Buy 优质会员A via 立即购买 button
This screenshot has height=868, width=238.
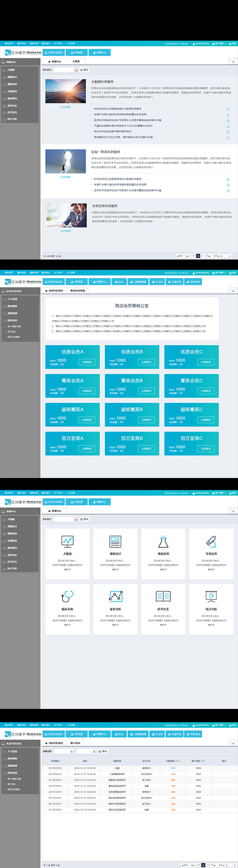click(86, 362)
